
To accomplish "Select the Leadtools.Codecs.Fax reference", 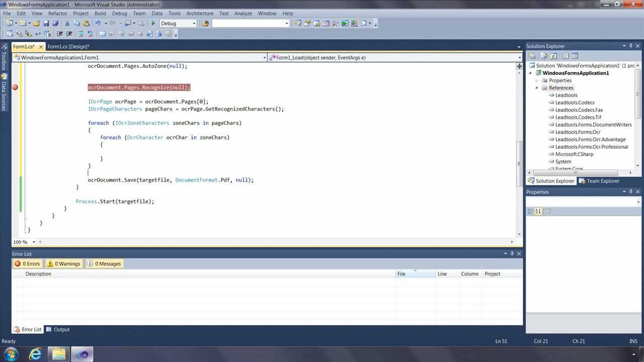I will [x=579, y=110].
